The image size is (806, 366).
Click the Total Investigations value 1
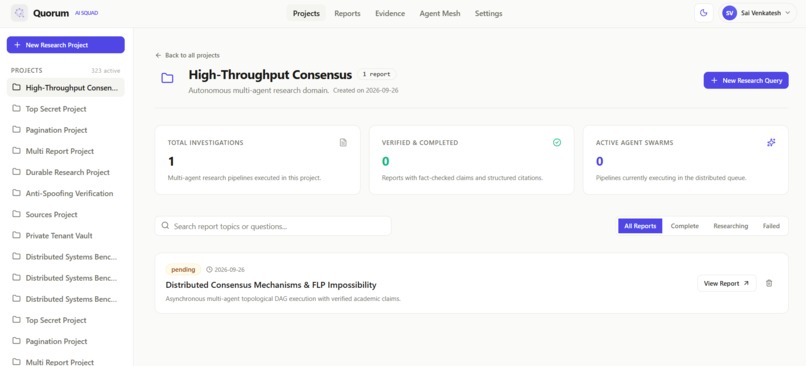coord(171,161)
